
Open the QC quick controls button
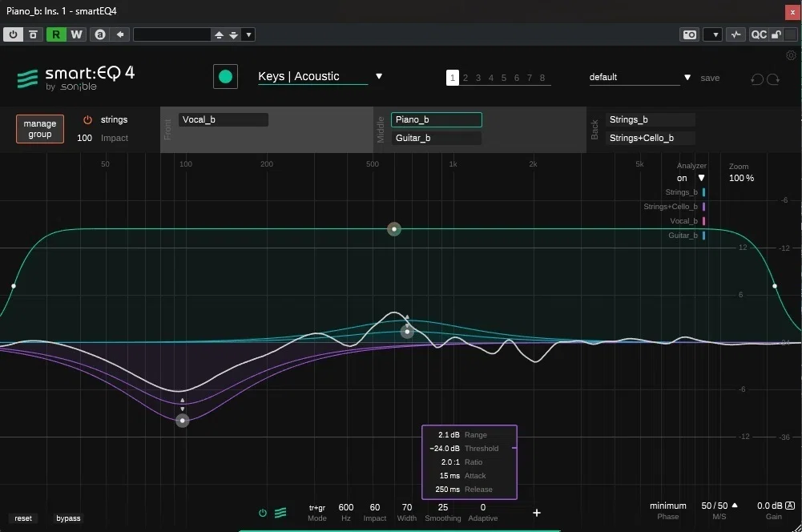pos(759,34)
